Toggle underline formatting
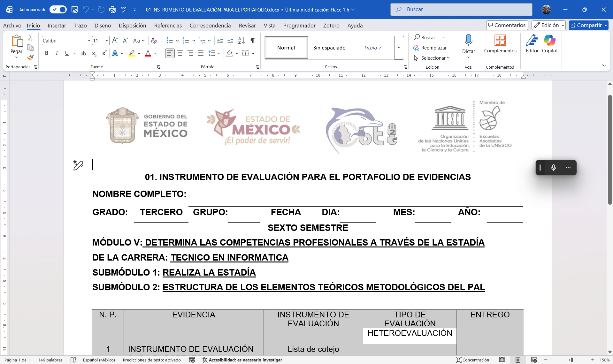613x364 pixels. [x=66, y=53]
